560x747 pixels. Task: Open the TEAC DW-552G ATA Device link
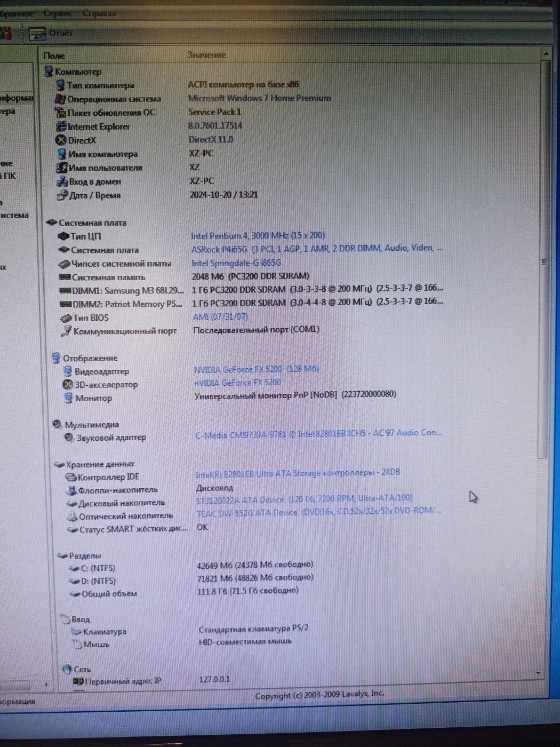click(x=319, y=511)
